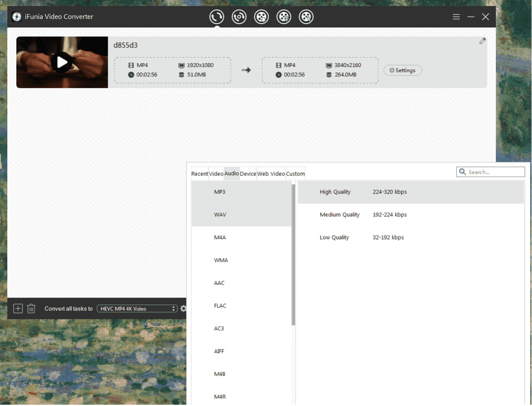532x406 pixels.
Task: Click the fifth film reel tool icon
Action: pyautogui.click(x=306, y=17)
